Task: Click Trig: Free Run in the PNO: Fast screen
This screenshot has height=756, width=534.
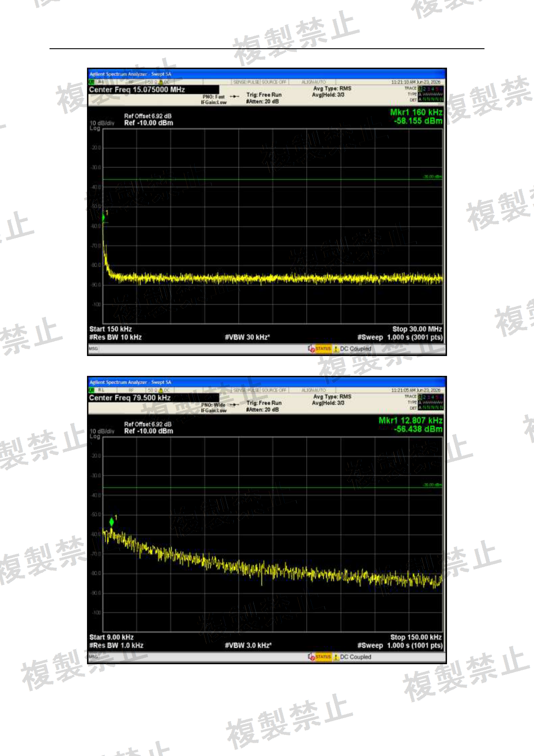Action: 264,95
